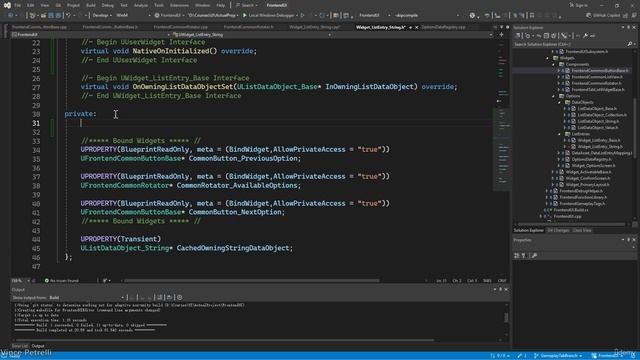Click the Undo toolbar icon
The height and width of the screenshot is (360, 640).
68,15
